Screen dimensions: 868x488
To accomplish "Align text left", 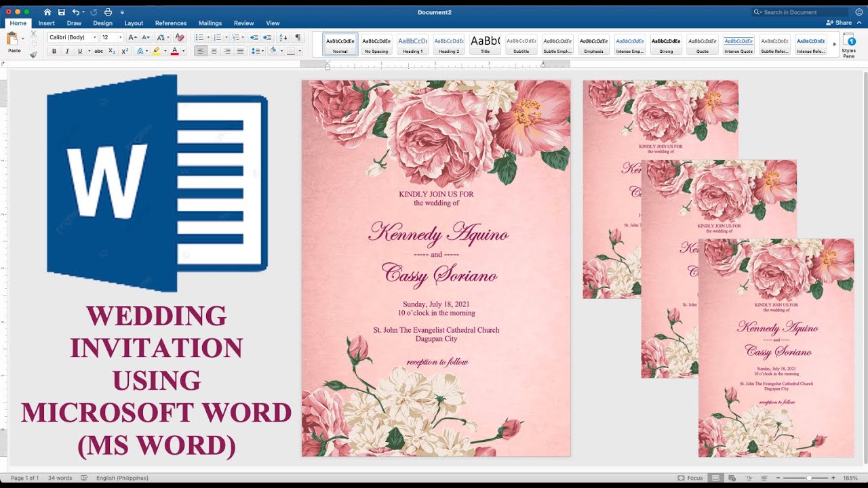I will 201,51.
